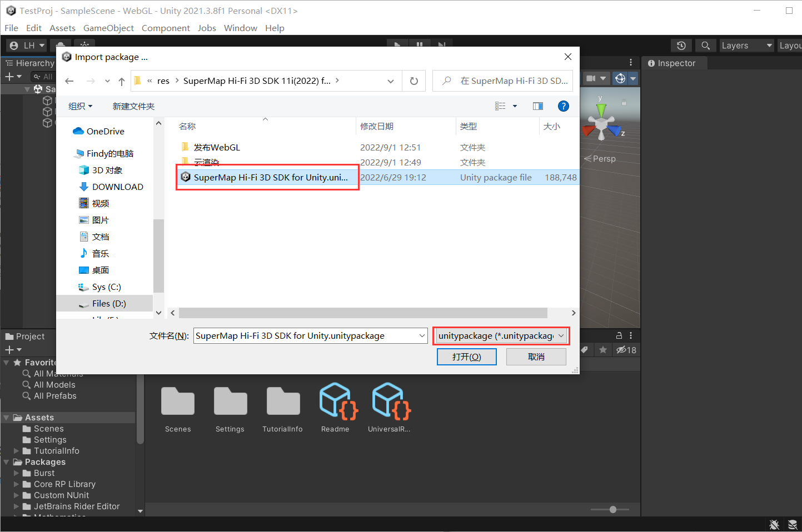Click the scene orientation gizmo
The height and width of the screenshot is (532, 802).
(602, 123)
